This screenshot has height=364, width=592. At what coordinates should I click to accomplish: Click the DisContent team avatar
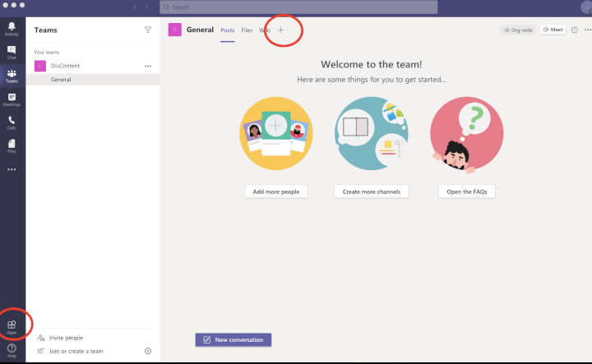(40, 66)
